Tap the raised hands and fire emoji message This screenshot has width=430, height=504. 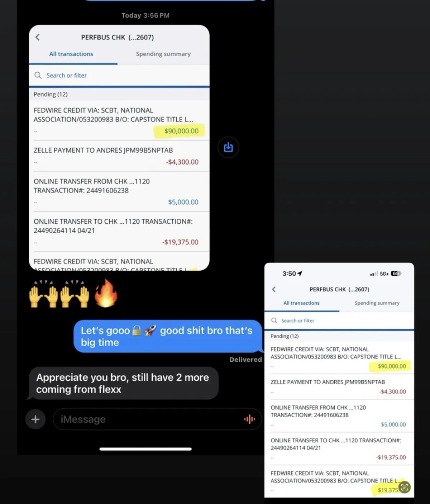coord(73,294)
